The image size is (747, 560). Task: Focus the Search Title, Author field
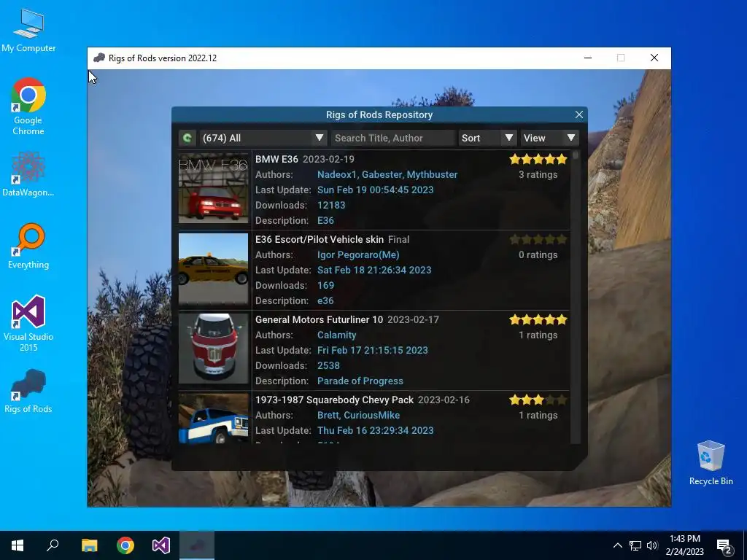pos(393,138)
